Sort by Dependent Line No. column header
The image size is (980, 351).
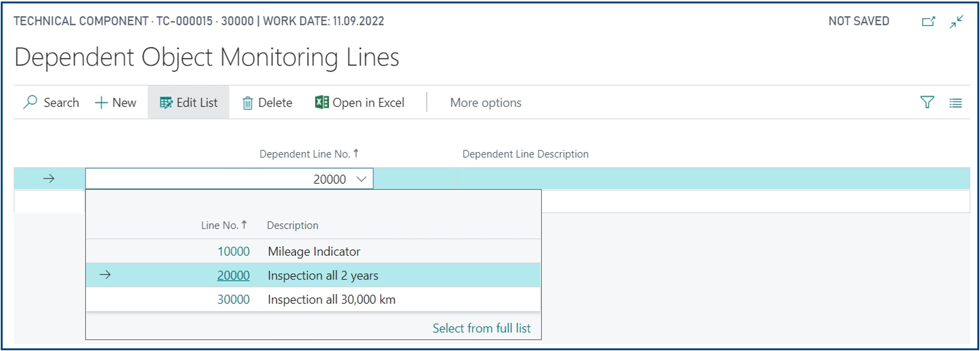pos(309,154)
